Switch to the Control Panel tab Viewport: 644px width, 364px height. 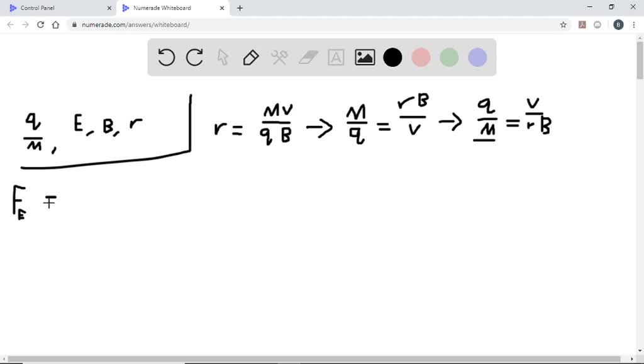(x=57, y=8)
